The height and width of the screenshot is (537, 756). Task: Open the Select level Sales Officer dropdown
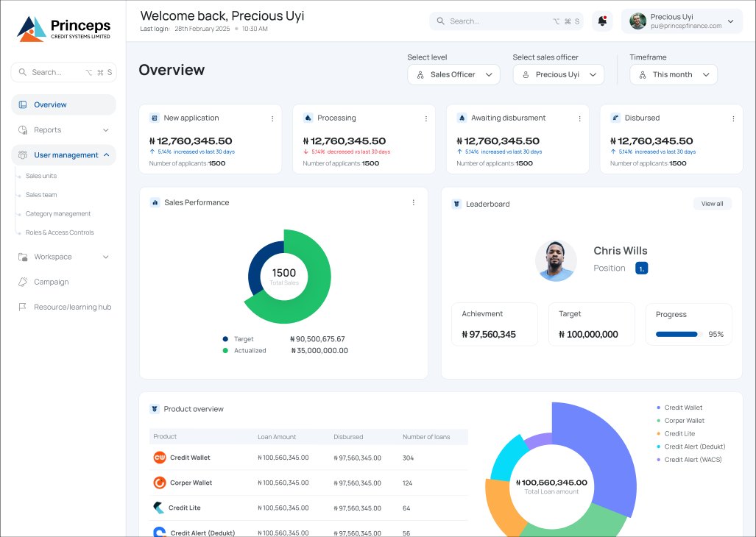tap(453, 74)
